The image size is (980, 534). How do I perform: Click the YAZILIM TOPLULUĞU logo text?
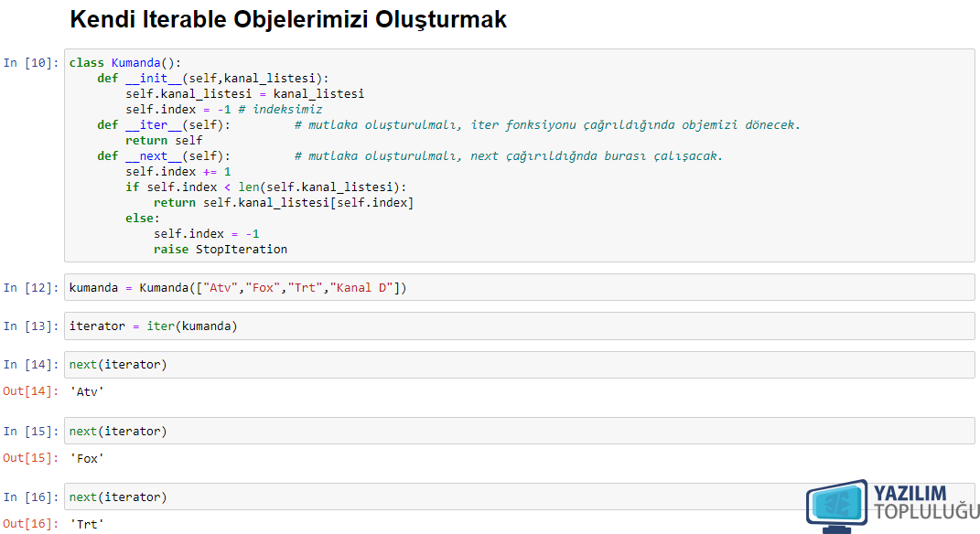[x=926, y=502]
